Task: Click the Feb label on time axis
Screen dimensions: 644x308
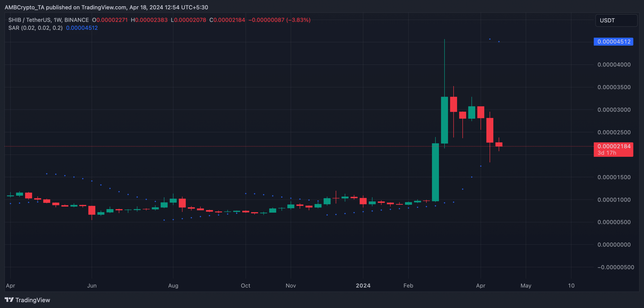Action: tap(408, 286)
